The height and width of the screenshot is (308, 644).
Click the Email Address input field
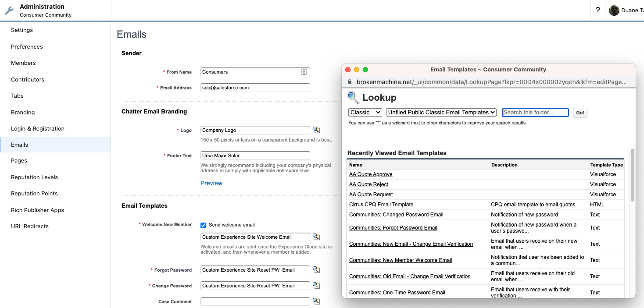tap(255, 88)
